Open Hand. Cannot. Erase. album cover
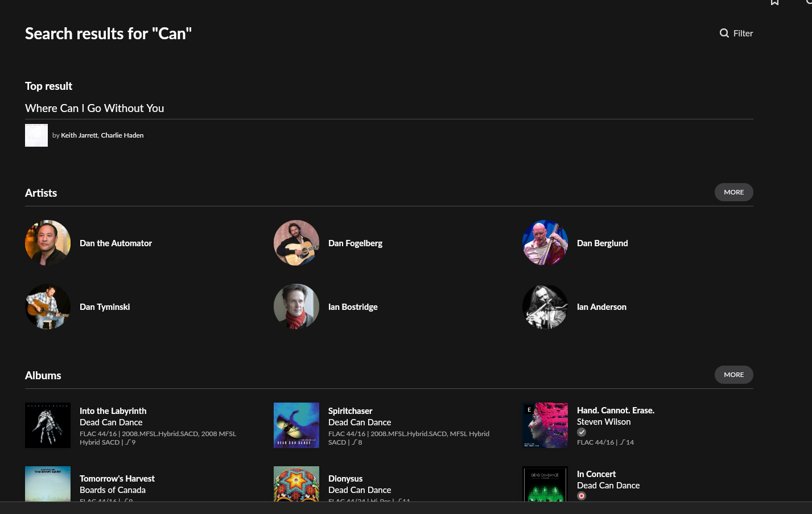The width and height of the screenshot is (812, 514). pos(545,425)
